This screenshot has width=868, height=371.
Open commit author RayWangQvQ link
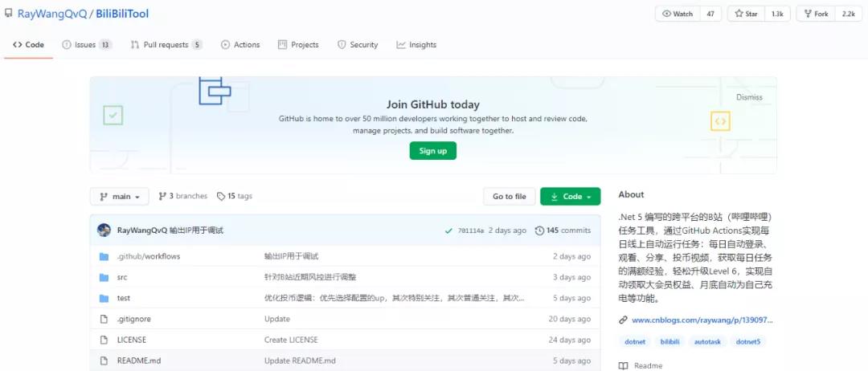point(141,230)
